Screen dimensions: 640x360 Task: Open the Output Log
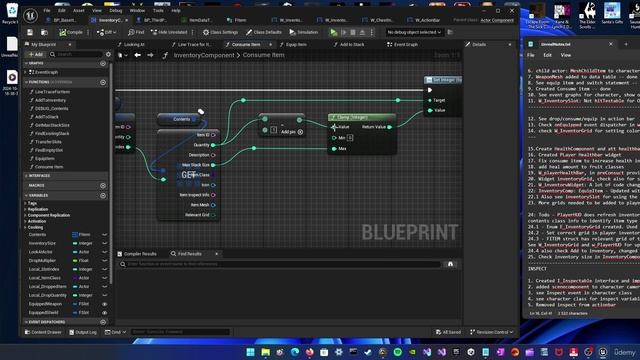tap(83, 332)
